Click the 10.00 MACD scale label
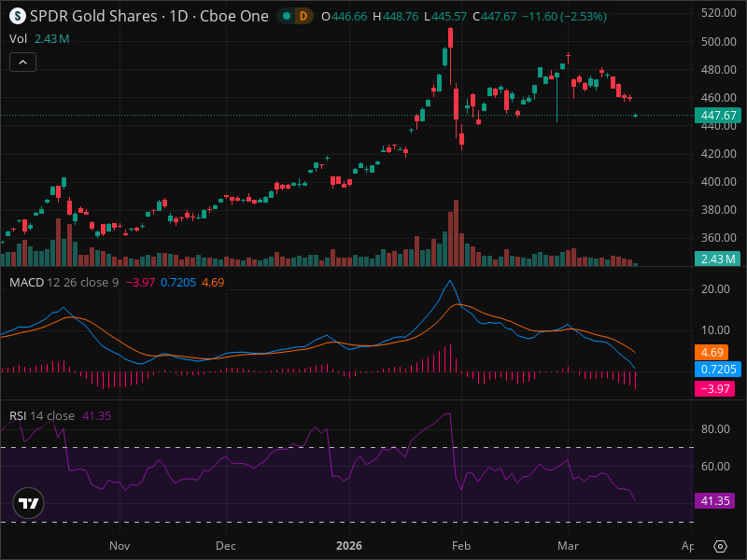Image resolution: width=747 pixels, height=560 pixels. coord(715,330)
